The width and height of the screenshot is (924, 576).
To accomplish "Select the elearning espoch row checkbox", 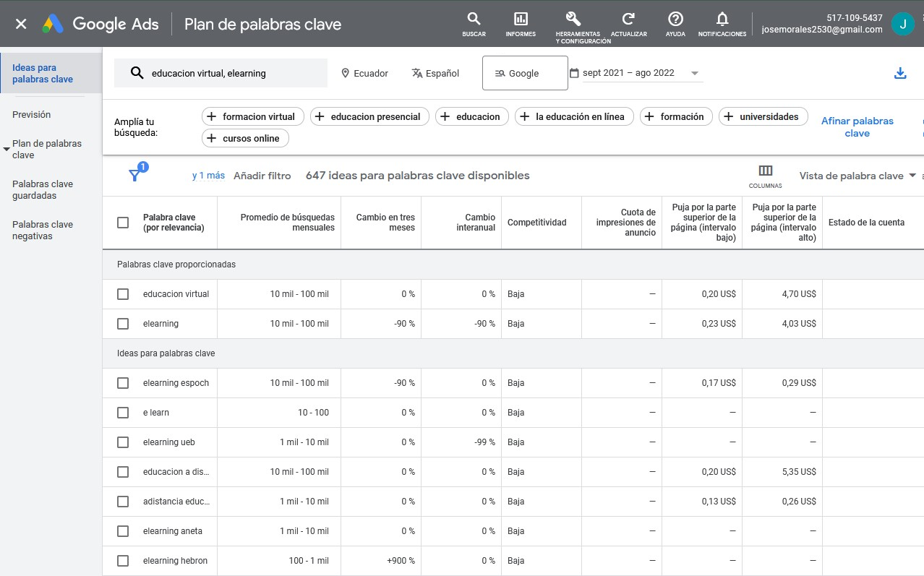I will (x=123, y=383).
